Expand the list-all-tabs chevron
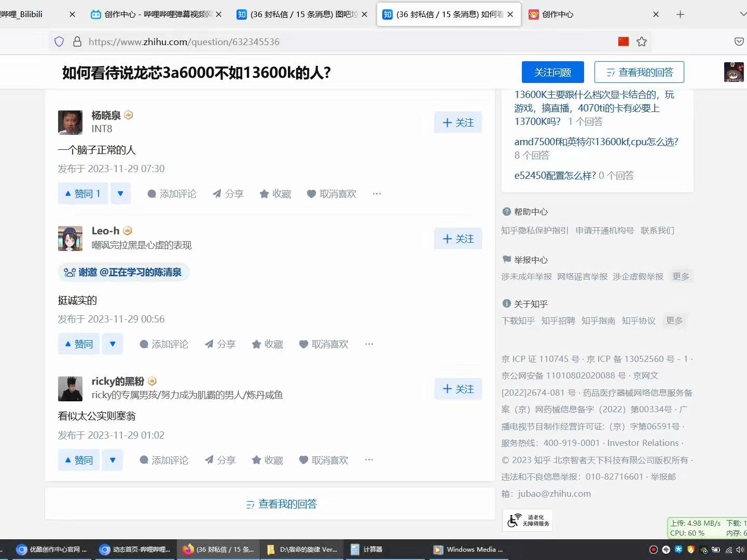Viewport: 747px width, 560px height. click(x=742, y=15)
